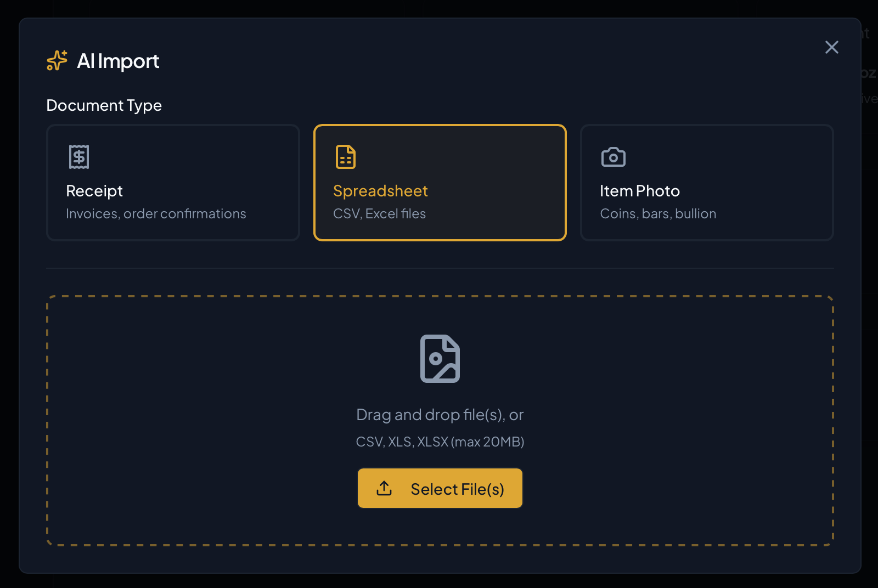Click the CSV, XLS, XLSX size hint text
The image size is (878, 588).
pyautogui.click(x=440, y=441)
